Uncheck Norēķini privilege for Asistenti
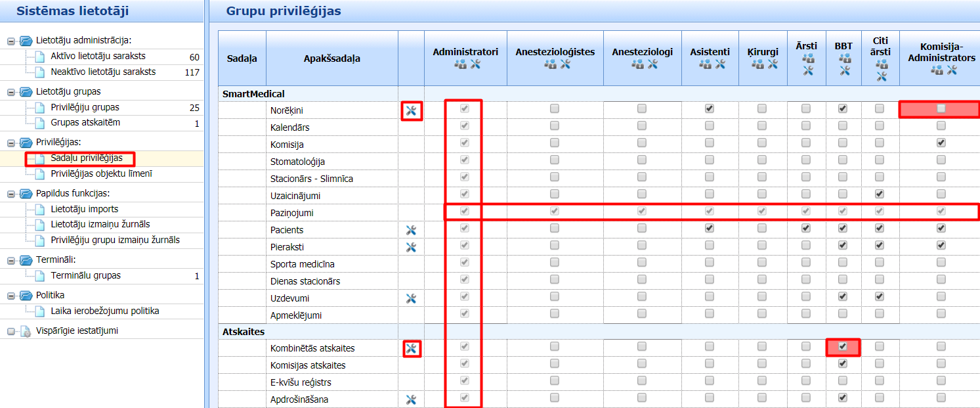This screenshot has height=408, width=980. 710,108
